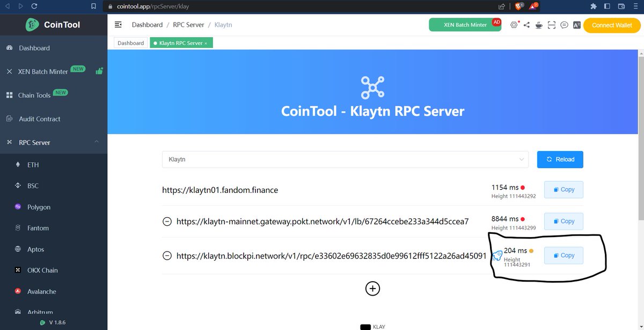This screenshot has width=644, height=330.
Task: Copy the klaytn01.fandom.finance RPC URL
Action: (x=563, y=189)
